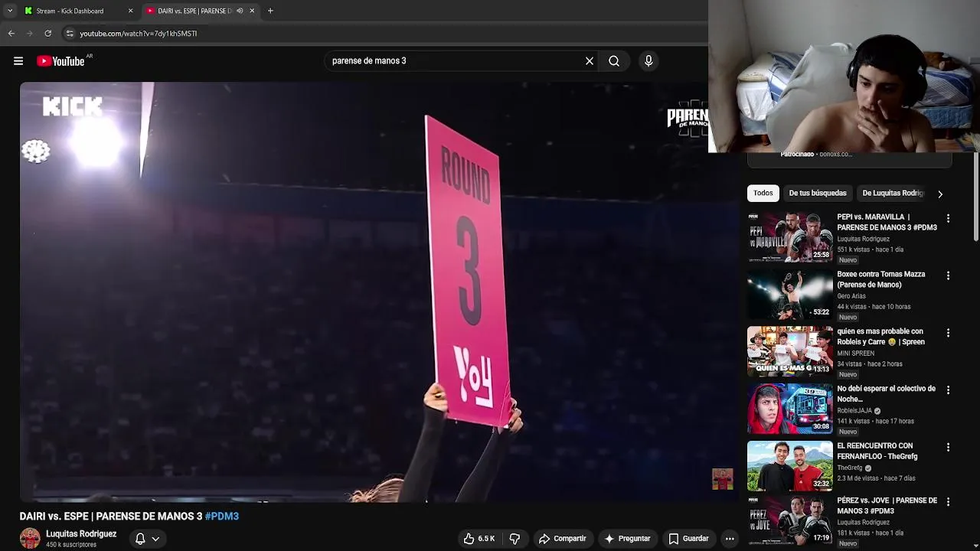Click the Gero Arias channel name
The width and height of the screenshot is (980, 551).
pos(851,296)
